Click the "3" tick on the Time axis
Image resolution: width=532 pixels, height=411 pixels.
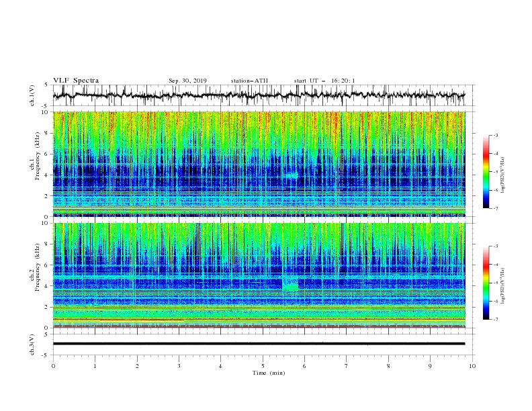coord(179,366)
